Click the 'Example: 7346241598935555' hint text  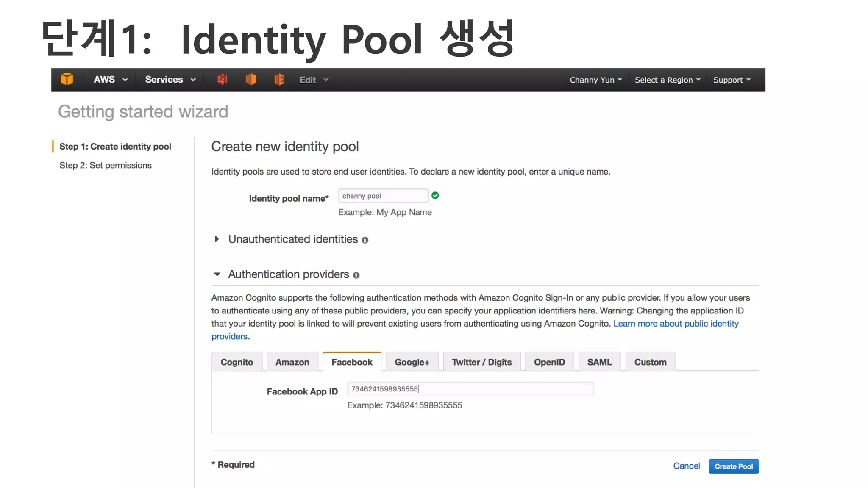click(x=405, y=405)
